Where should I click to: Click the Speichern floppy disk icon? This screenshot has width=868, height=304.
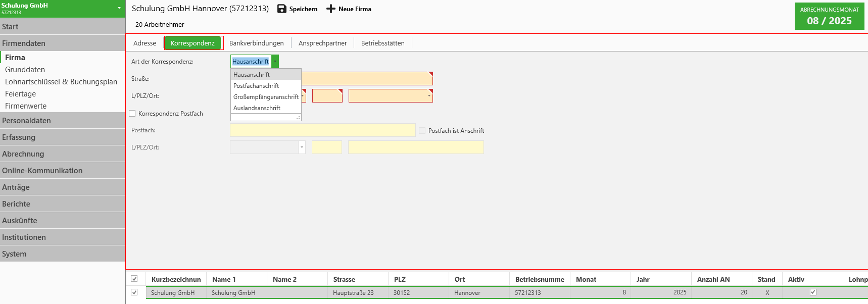point(282,9)
